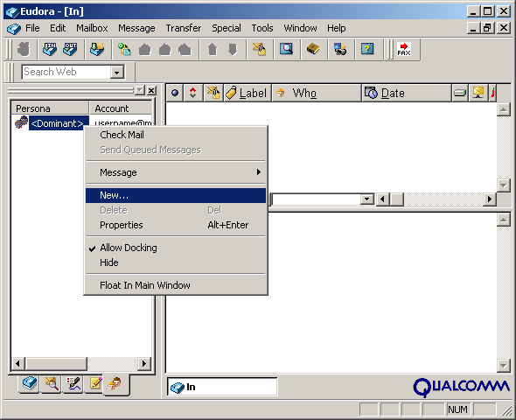The width and height of the screenshot is (516, 420).
Task: Open the docked panel menu arrow
Action: (140, 90)
